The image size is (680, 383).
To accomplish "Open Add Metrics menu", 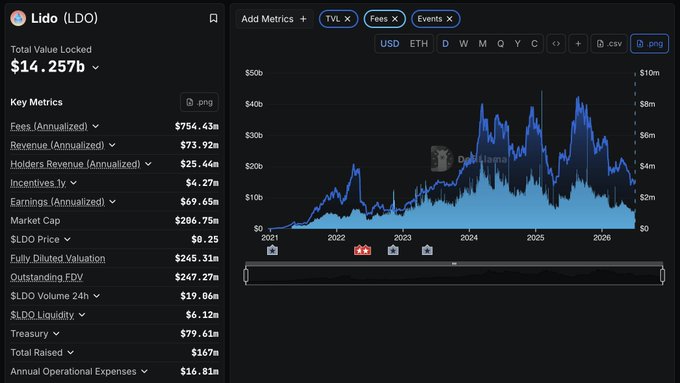I will 274,19.
